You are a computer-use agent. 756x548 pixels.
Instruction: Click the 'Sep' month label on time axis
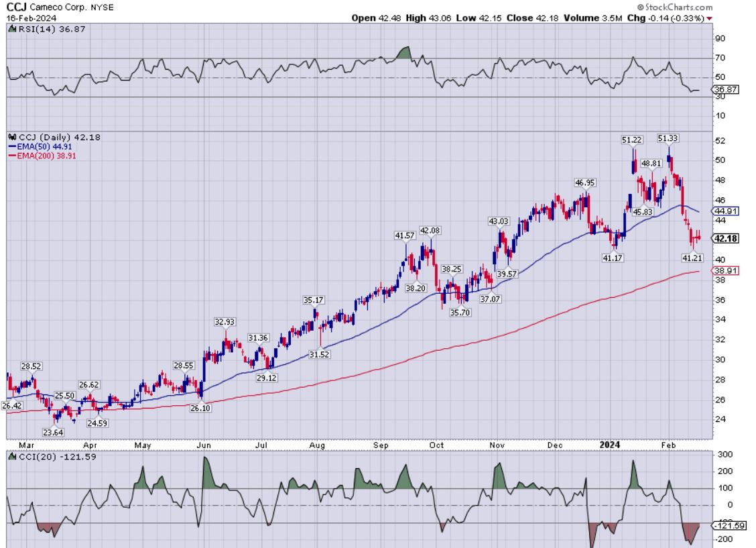(381, 445)
